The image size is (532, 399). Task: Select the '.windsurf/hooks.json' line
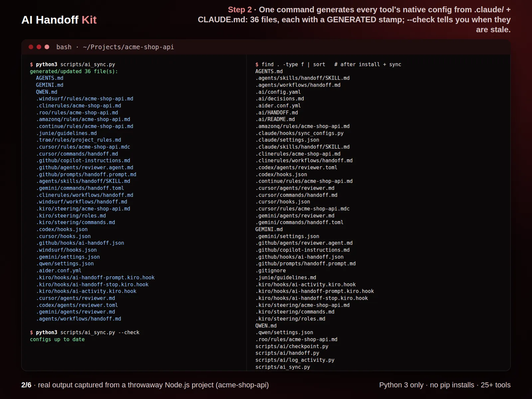coord(66,250)
